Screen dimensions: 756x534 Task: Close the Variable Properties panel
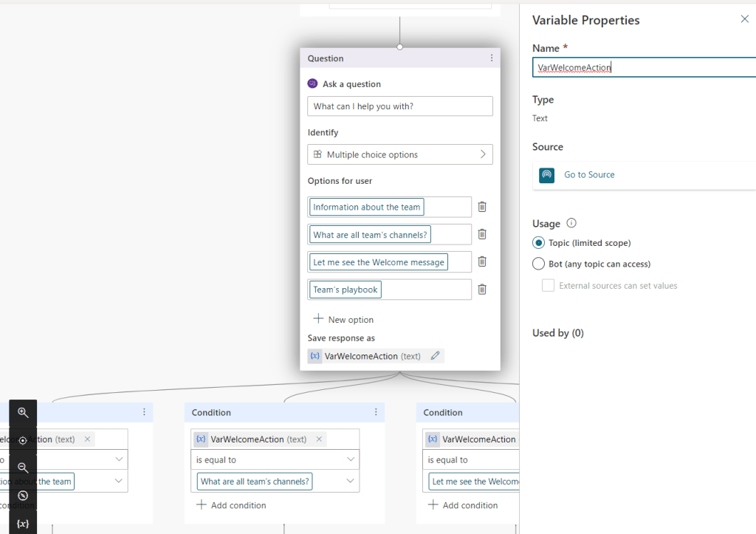(x=744, y=19)
